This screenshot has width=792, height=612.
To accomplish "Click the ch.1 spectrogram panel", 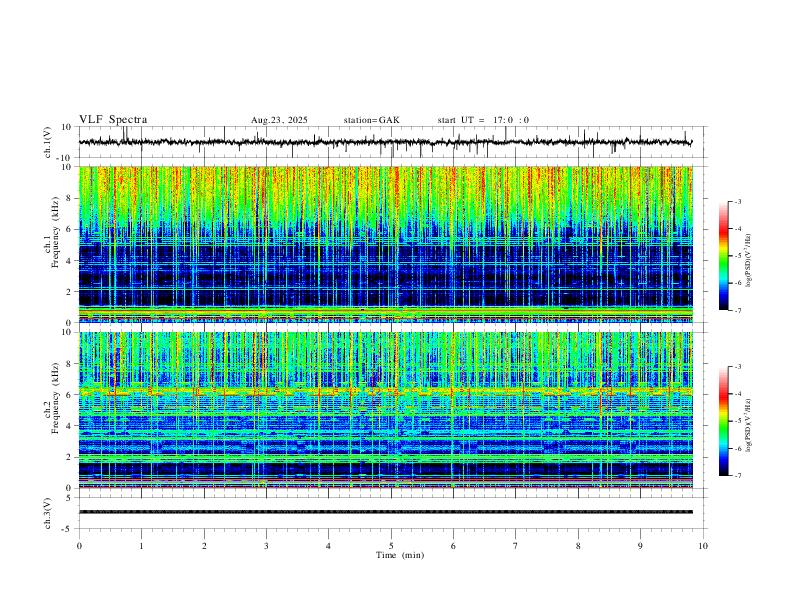I will coord(385,244).
